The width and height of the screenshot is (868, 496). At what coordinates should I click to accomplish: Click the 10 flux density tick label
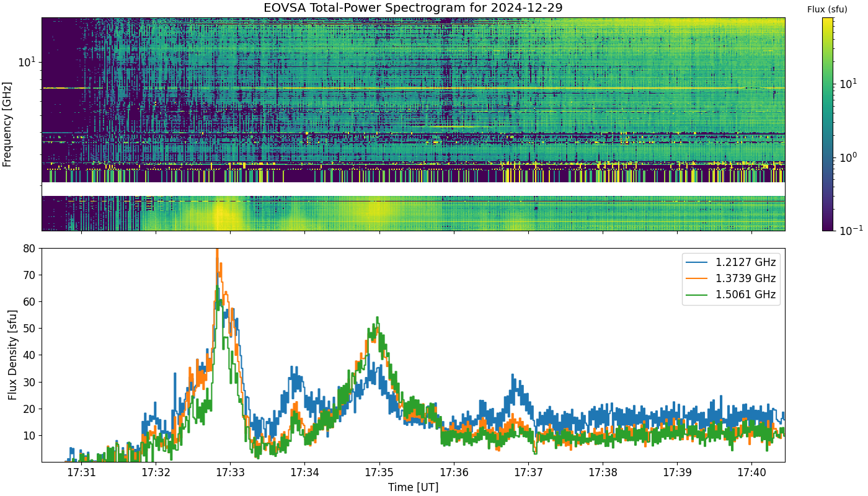[x=30, y=435]
